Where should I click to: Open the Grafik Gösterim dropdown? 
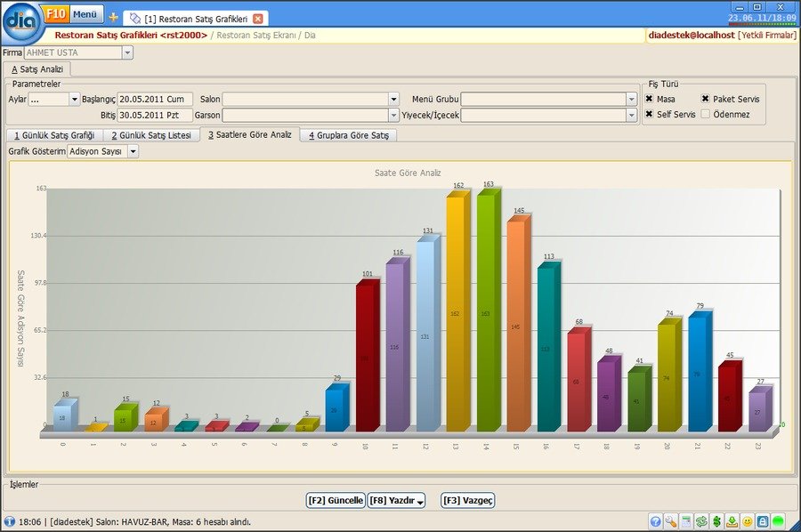click(133, 151)
